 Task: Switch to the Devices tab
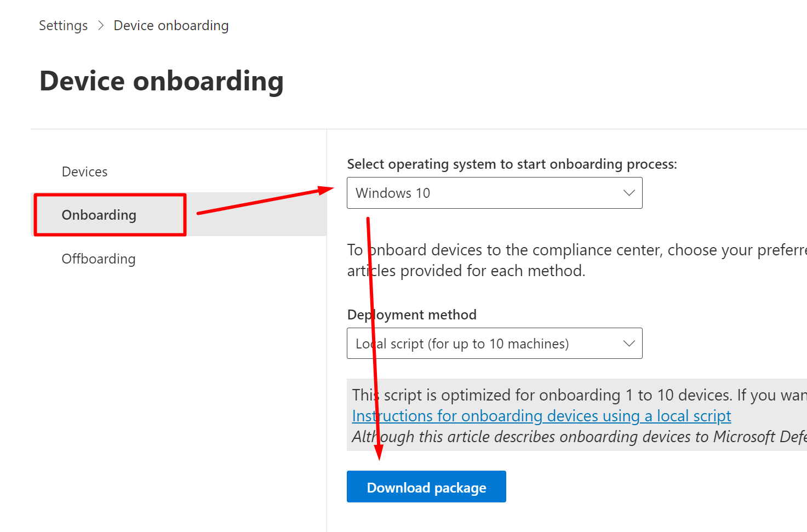click(x=84, y=172)
